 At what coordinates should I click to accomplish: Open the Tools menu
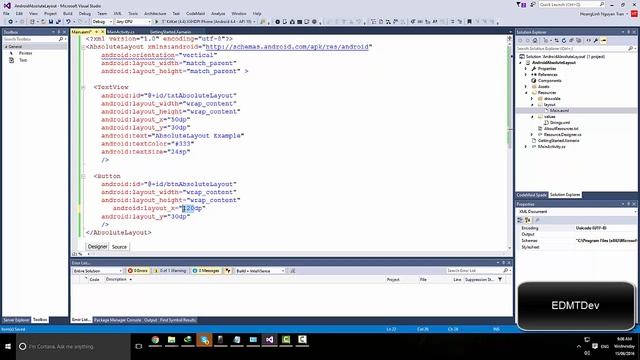(133, 13)
